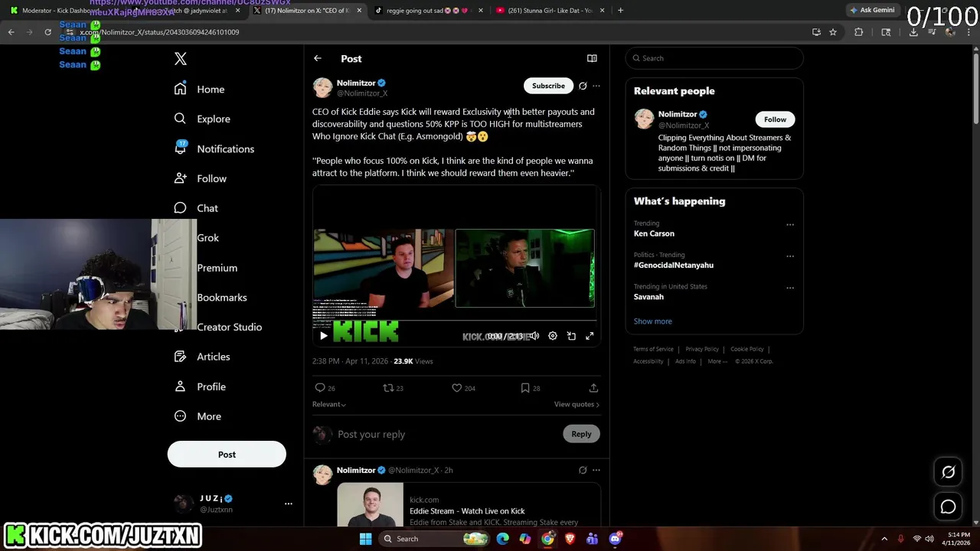The image size is (980, 551).
Task: Open the main post's three-dot menu
Action: click(596, 86)
